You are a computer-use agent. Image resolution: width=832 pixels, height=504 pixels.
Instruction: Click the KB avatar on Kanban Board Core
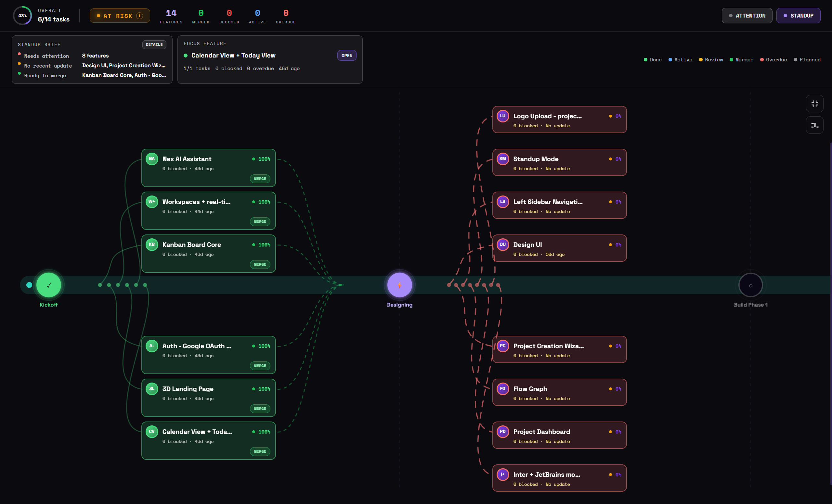point(152,244)
